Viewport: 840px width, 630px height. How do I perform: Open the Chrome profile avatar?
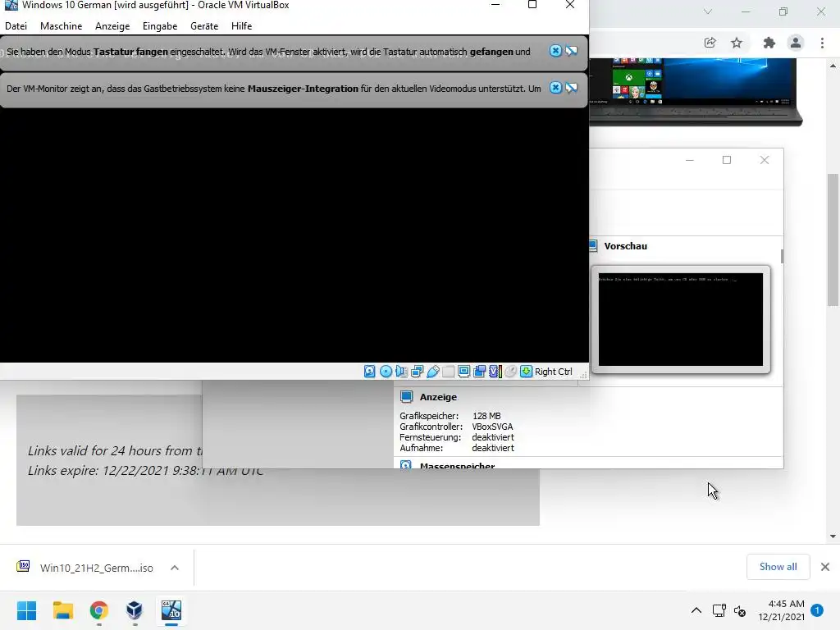[796, 43]
